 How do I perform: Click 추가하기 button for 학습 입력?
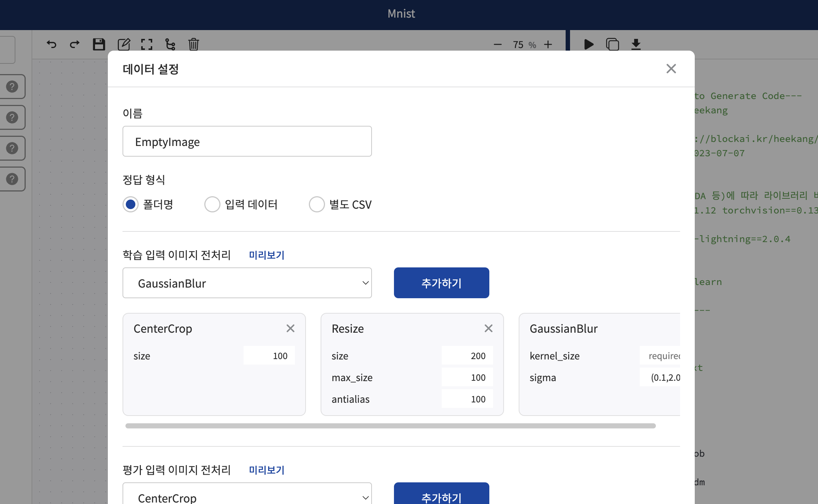pos(441,283)
